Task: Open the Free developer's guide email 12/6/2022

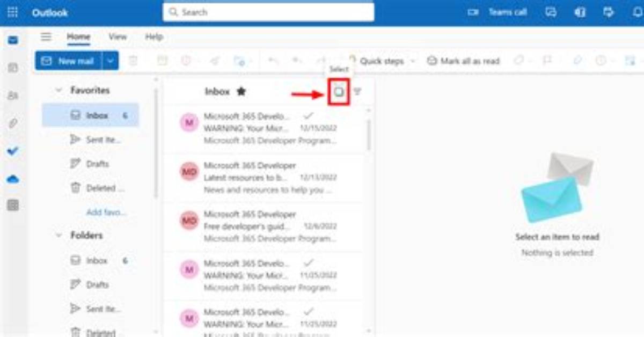Action: (263, 226)
